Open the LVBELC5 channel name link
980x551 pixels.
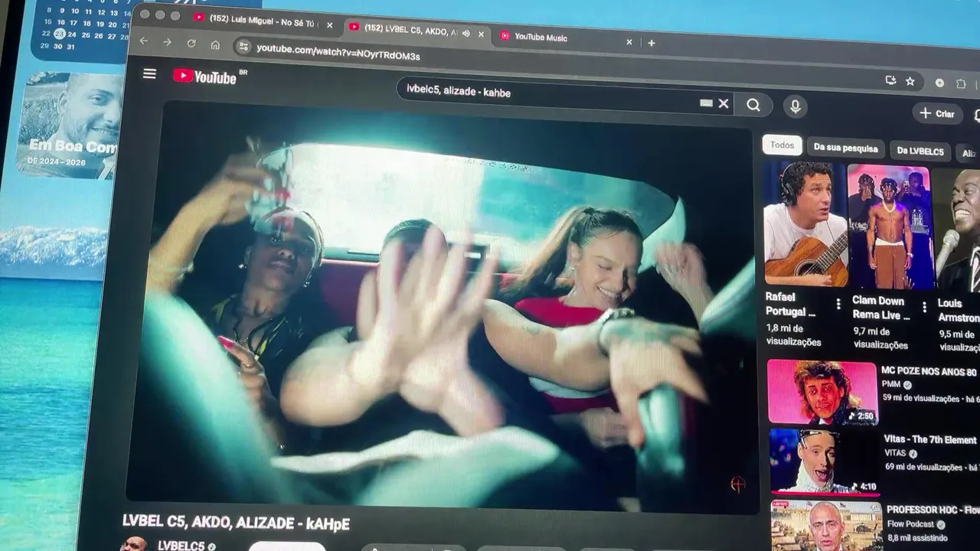click(x=181, y=546)
